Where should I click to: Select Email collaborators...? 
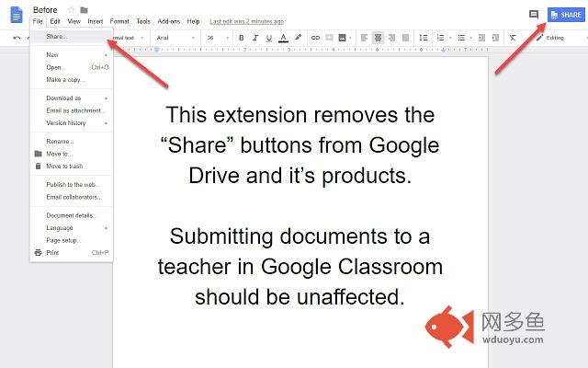click(x=72, y=197)
